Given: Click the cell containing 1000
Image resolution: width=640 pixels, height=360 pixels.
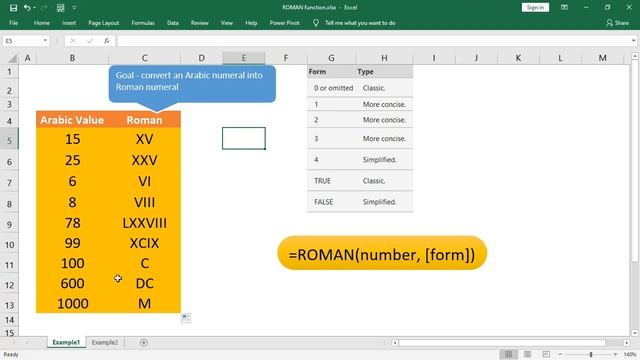Looking at the screenshot, I should (72, 303).
